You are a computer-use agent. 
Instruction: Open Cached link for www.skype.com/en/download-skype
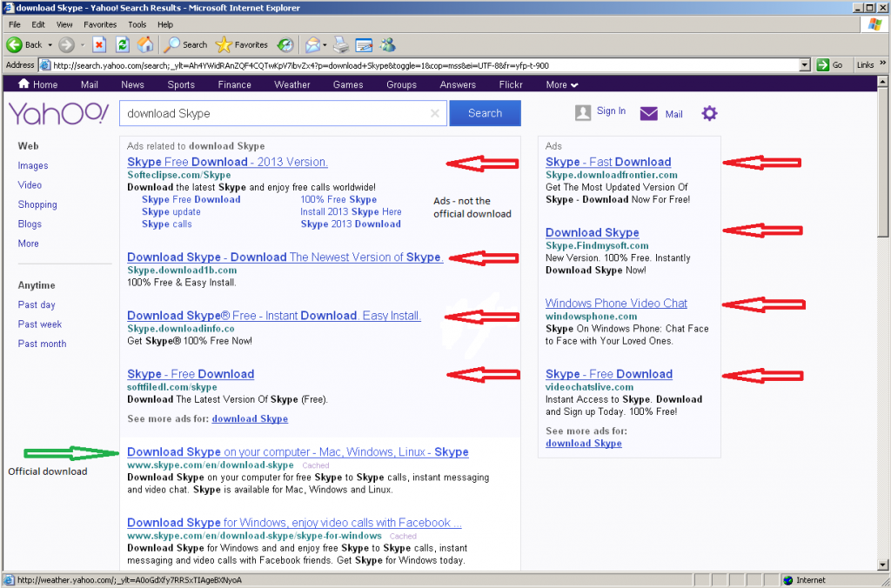tap(315, 465)
